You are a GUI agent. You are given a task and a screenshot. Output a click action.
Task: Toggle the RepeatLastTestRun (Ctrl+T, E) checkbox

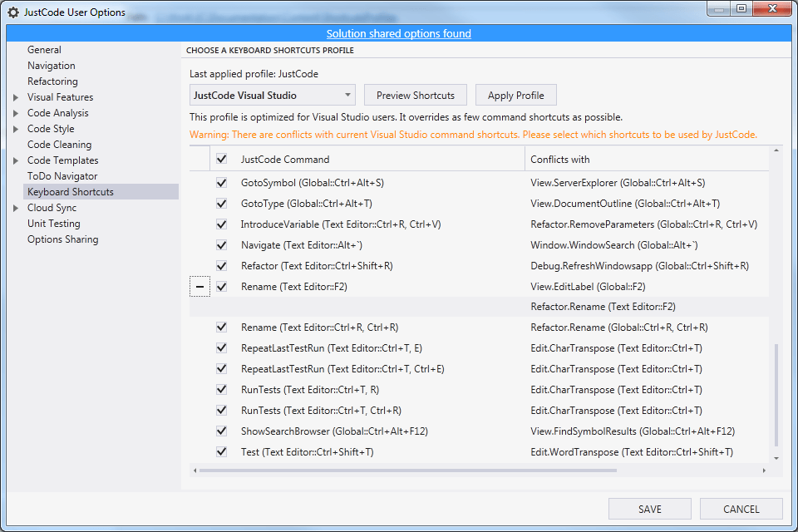click(x=221, y=348)
